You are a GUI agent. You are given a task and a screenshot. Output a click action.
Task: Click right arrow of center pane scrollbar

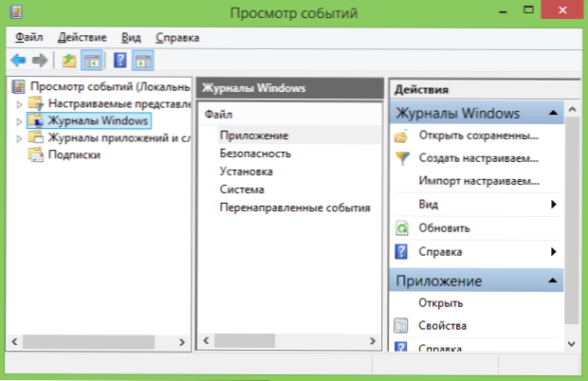pyautogui.click(x=373, y=340)
